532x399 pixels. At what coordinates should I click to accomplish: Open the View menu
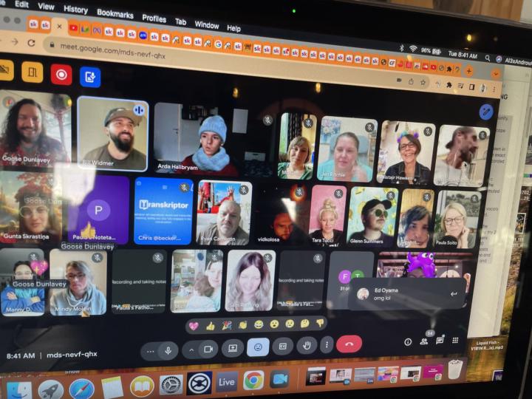46,6
